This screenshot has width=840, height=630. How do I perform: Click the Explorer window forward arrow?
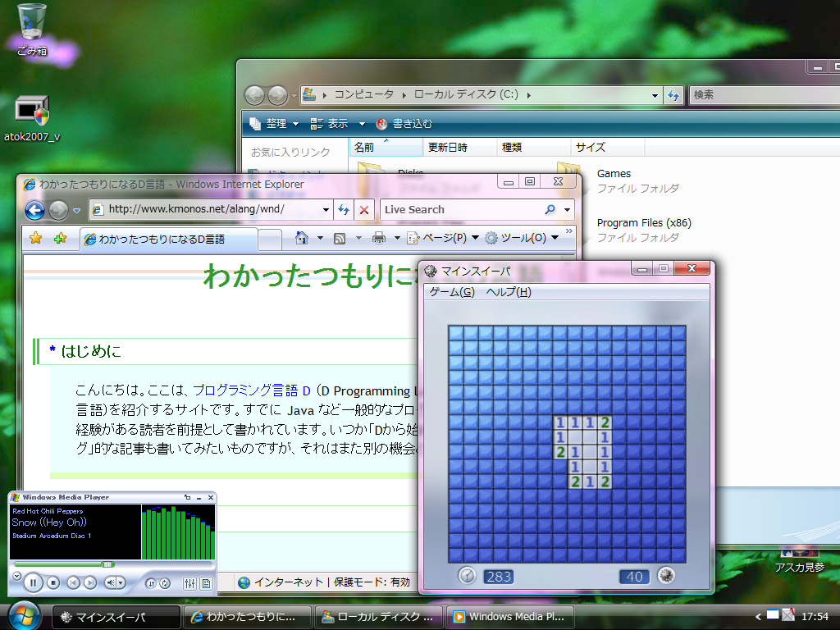click(x=277, y=95)
